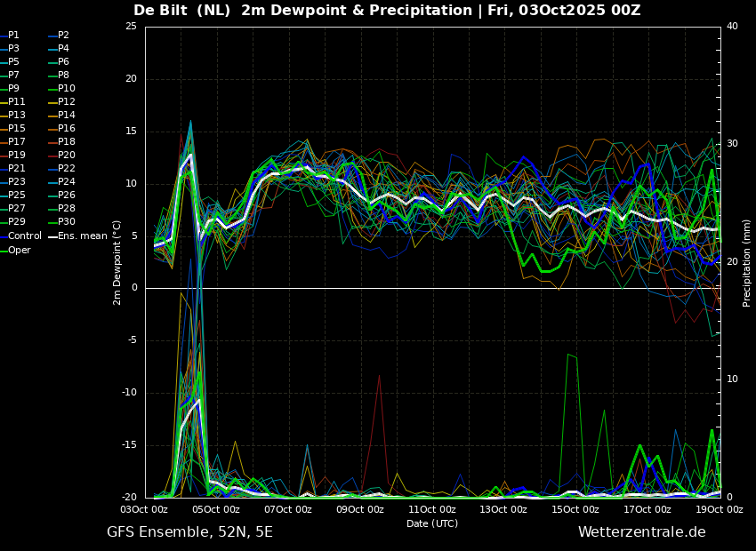Click legend item P13
756x551 pixels.
(12, 116)
